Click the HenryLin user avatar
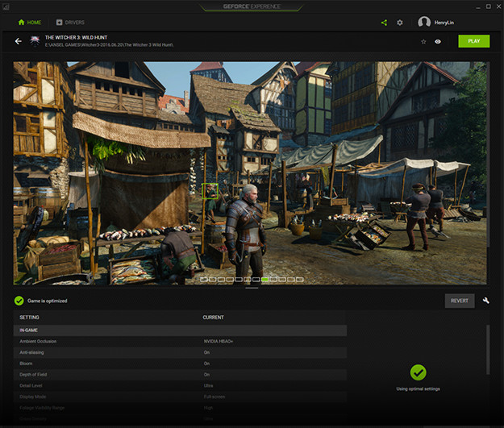Image resolution: width=504 pixels, height=428 pixels. (x=424, y=23)
